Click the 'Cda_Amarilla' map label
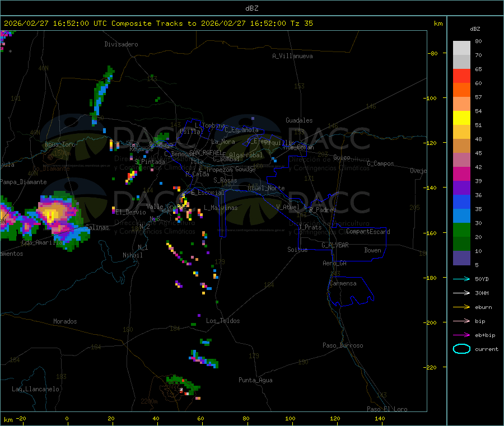Image resolution: width=504 pixels, height=426 pixels. [x=42, y=242]
